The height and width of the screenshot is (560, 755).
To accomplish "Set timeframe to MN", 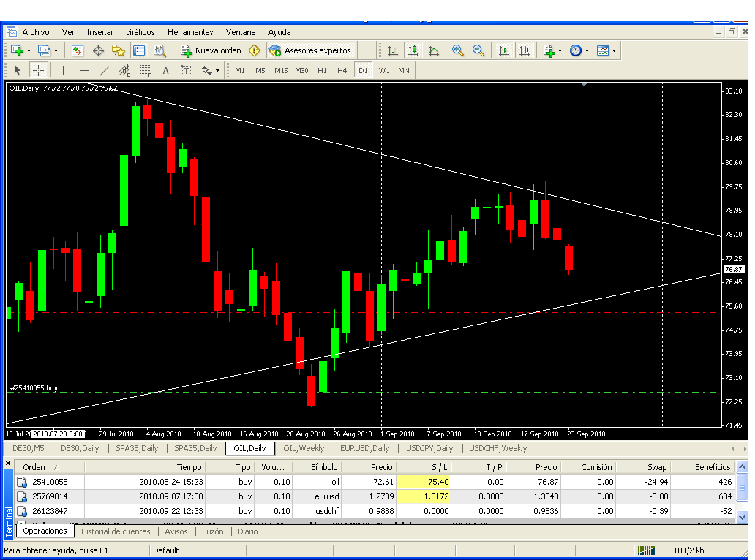I will click(x=404, y=71).
